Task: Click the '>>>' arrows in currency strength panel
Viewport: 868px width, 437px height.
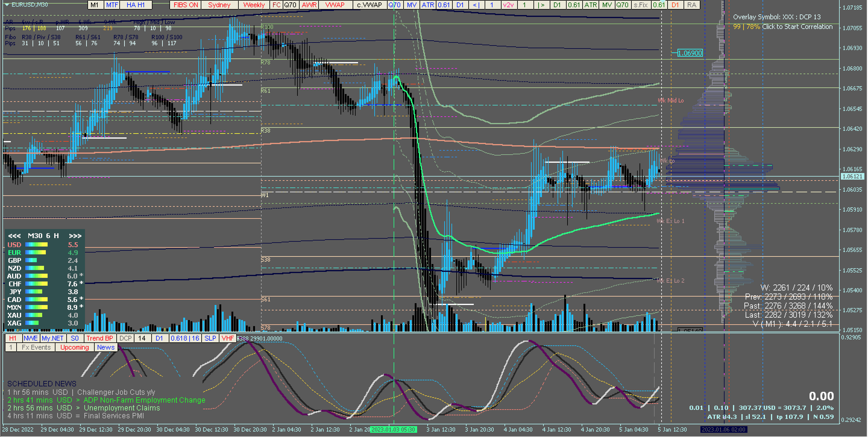Action: pyautogui.click(x=75, y=236)
